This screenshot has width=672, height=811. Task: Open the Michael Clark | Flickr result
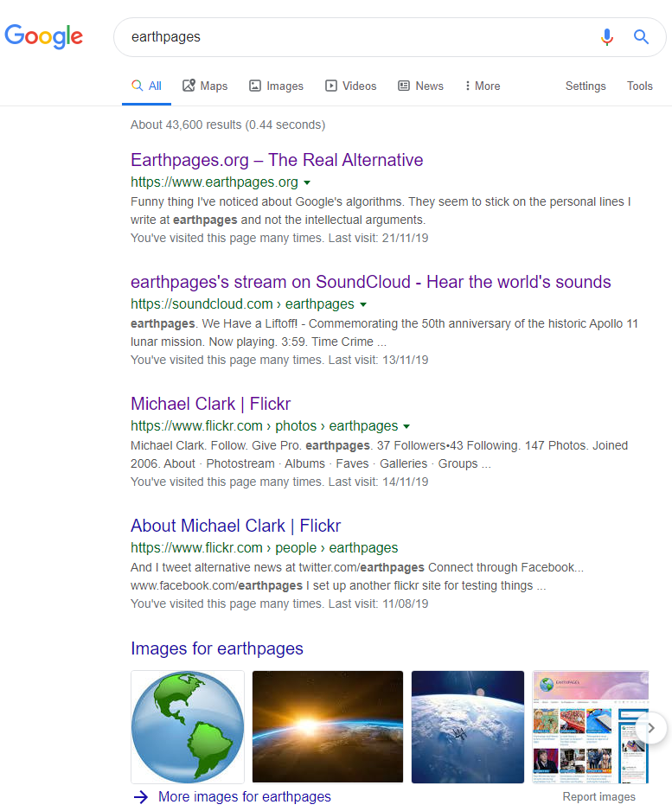210,404
